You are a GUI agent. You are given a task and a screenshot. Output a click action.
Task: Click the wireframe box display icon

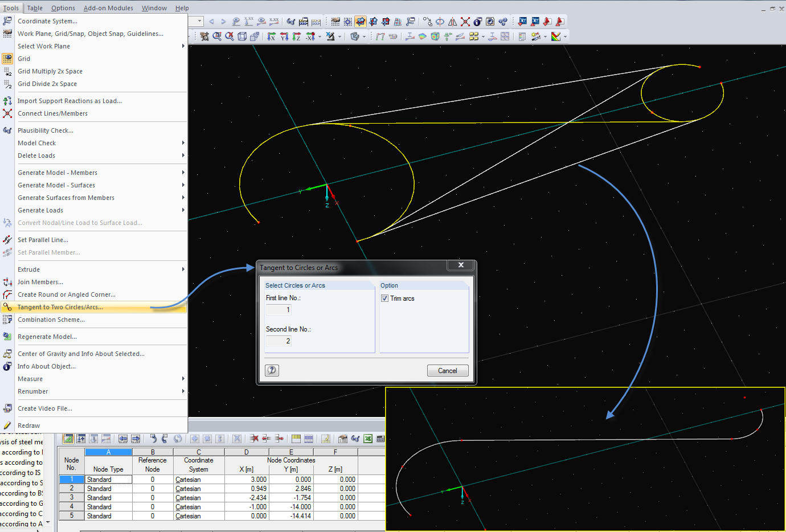242,36
